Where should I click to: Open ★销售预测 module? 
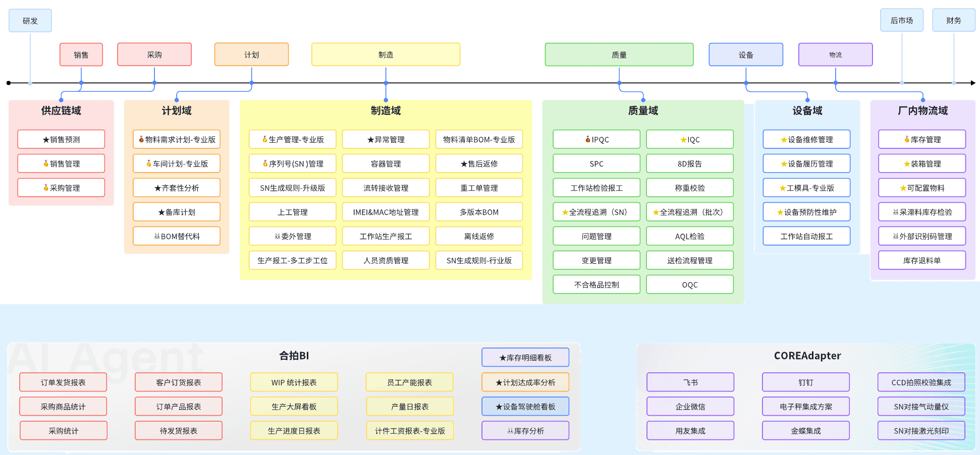click(x=61, y=139)
